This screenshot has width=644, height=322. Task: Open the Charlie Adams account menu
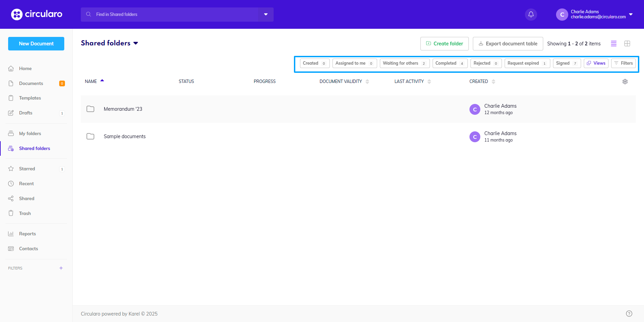pyautogui.click(x=595, y=15)
